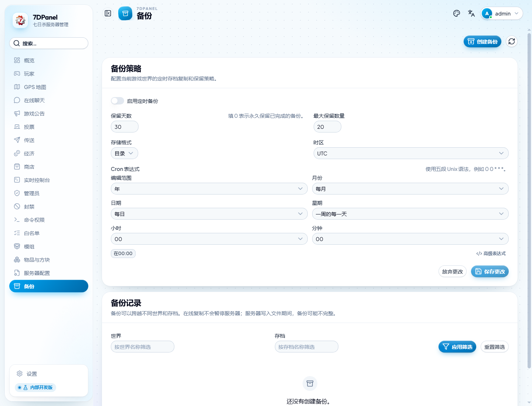Click the 模组 package icon
Image resolution: width=532 pixels, height=406 pixels.
coord(17,246)
